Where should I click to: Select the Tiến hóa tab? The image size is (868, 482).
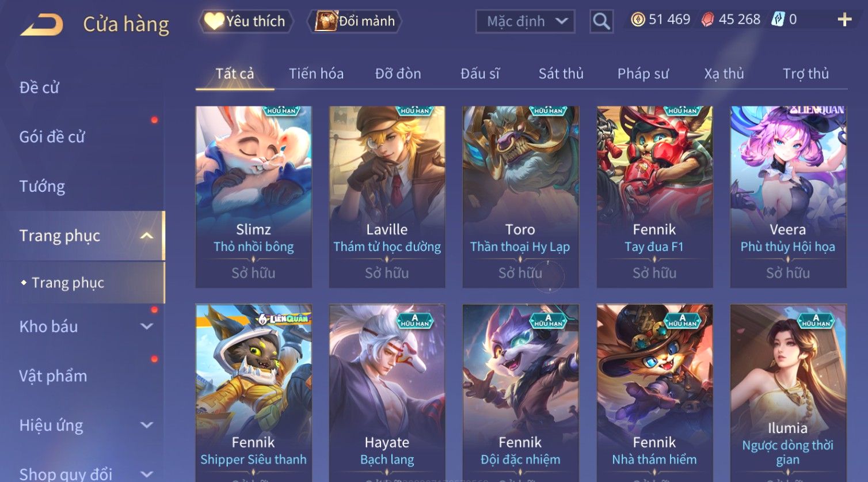point(316,74)
